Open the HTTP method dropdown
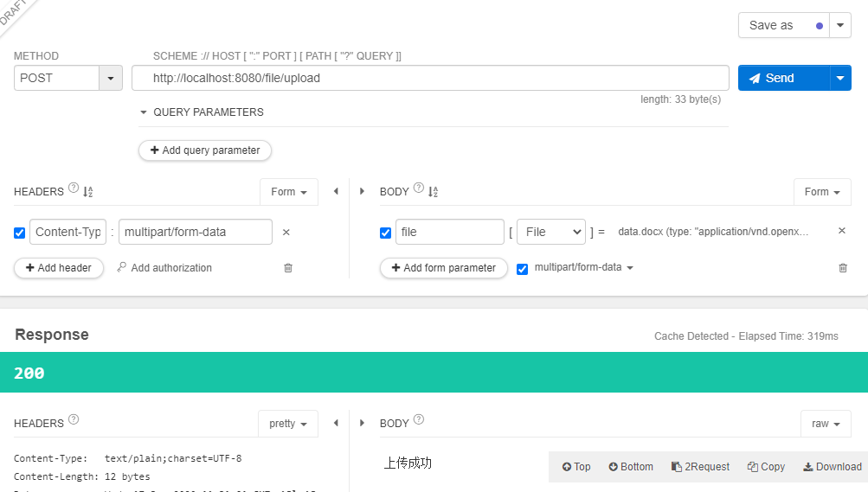The image size is (868, 492). (111, 78)
